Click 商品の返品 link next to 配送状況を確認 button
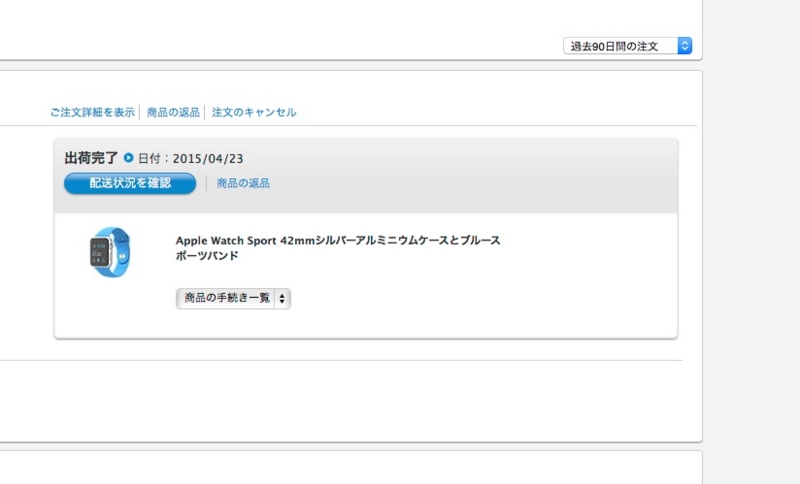Screen dimensions: 800x484 coord(243,183)
